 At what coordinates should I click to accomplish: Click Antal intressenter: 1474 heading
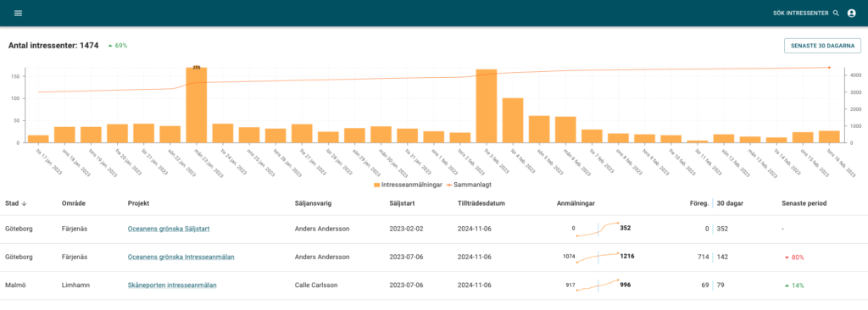pos(53,46)
